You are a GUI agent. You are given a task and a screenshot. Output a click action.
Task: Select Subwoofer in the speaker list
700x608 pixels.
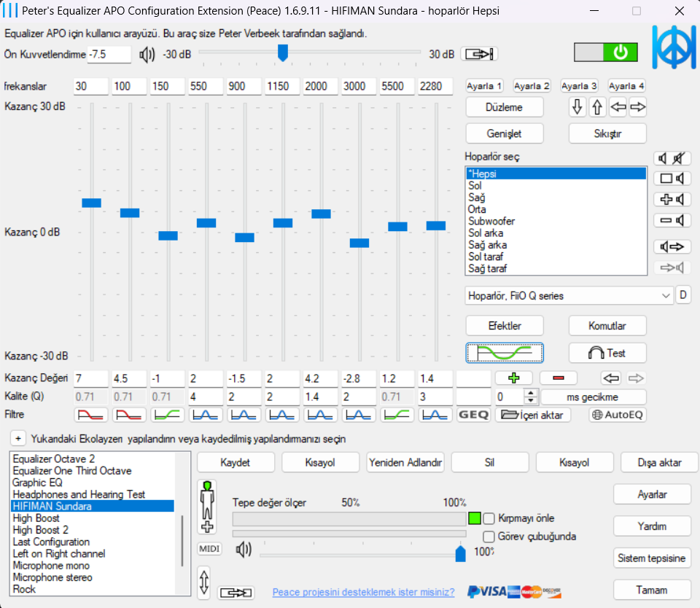point(556,221)
